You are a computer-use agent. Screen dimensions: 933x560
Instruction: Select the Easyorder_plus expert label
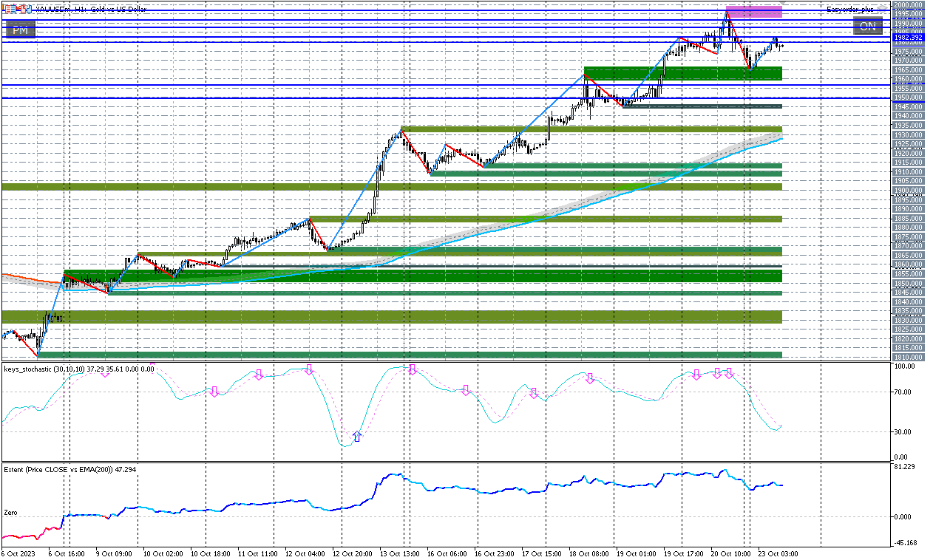[850, 9]
